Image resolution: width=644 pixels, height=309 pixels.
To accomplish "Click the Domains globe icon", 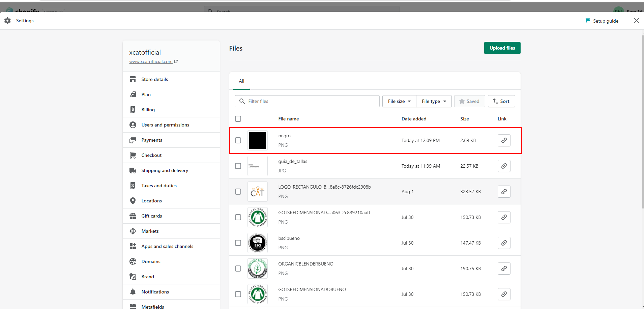I will pyautogui.click(x=133, y=261).
